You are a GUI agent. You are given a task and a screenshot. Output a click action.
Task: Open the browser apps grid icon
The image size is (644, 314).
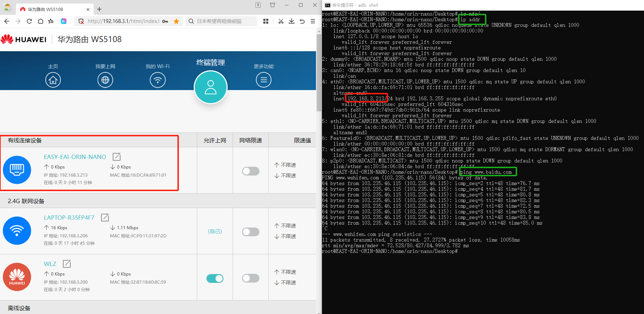[x=266, y=21]
